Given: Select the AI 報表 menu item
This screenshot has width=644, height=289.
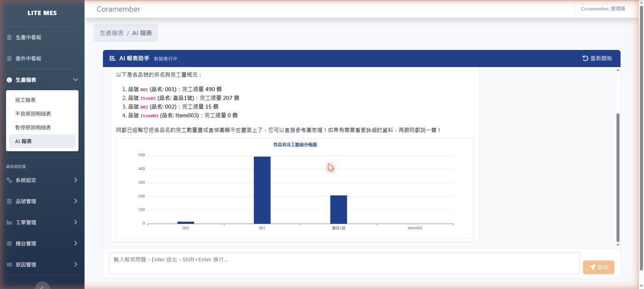Looking at the screenshot, I should (42, 141).
